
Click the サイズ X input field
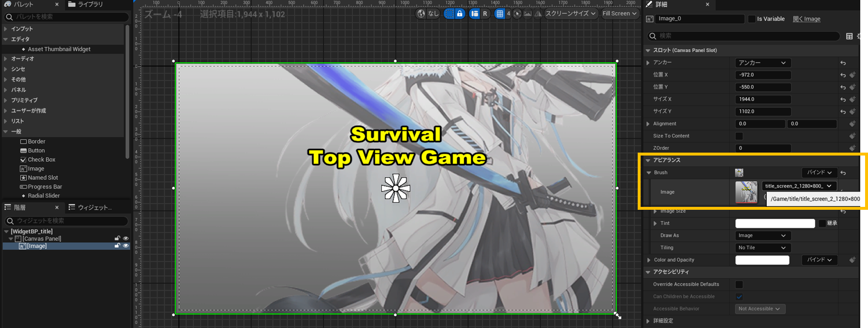tap(763, 99)
